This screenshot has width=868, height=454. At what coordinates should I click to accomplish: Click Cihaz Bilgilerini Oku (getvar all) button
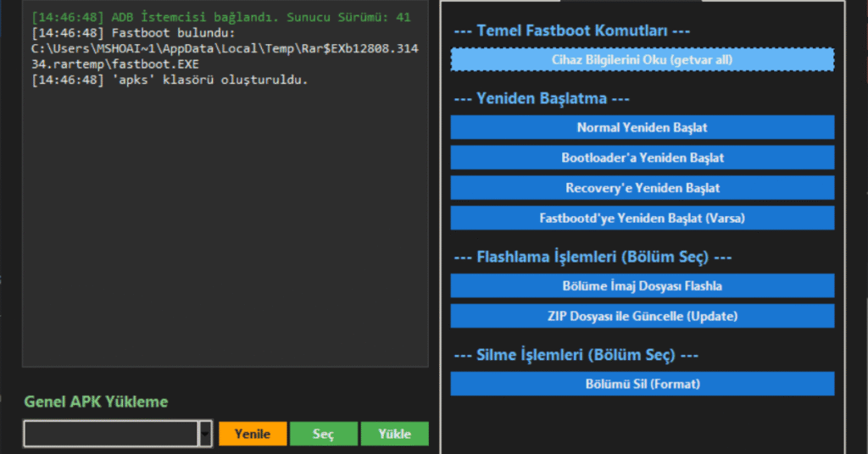tap(643, 60)
